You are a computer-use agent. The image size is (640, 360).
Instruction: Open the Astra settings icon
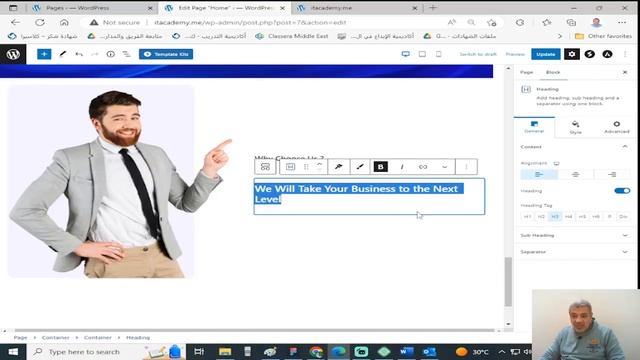tap(607, 54)
